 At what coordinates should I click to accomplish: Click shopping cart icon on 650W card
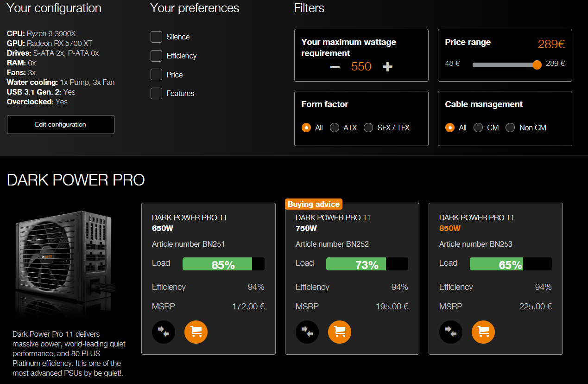[x=196, y=332]
